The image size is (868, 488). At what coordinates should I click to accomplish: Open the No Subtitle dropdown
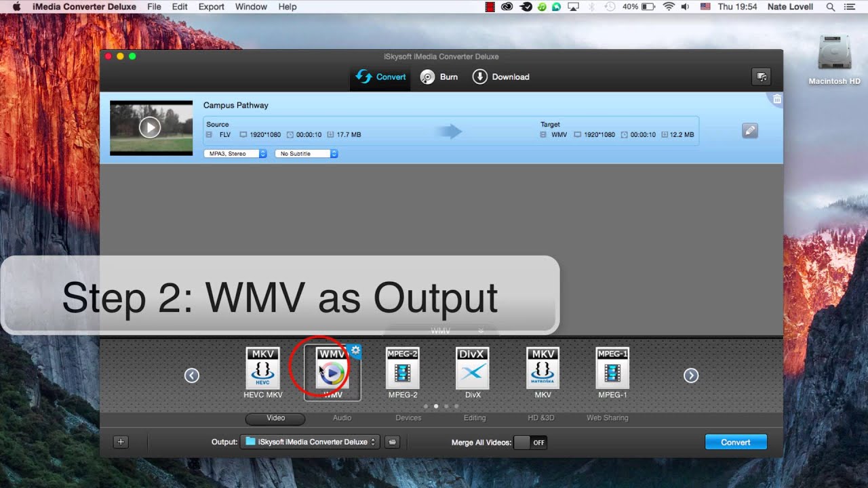[x=307, y=154]
